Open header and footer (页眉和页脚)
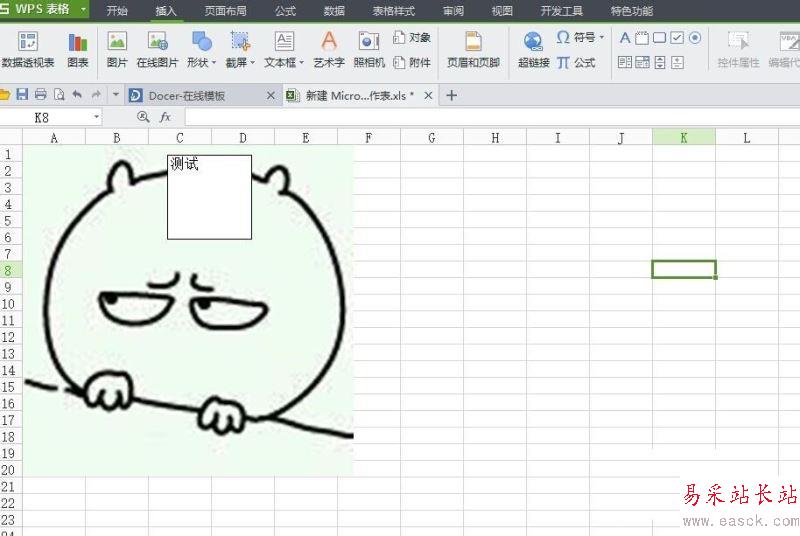The image size is (800, 536). click(473, 49)
